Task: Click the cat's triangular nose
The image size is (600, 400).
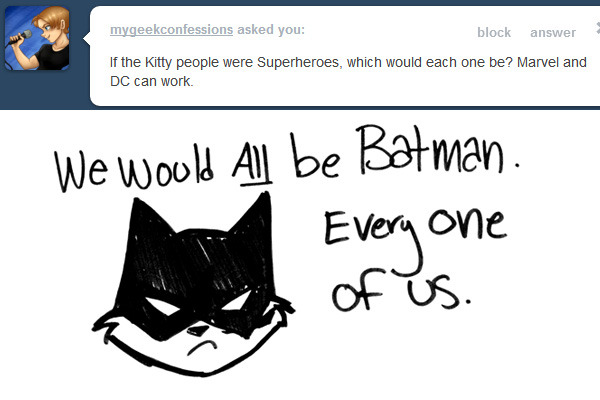Action: pos(198,330)
